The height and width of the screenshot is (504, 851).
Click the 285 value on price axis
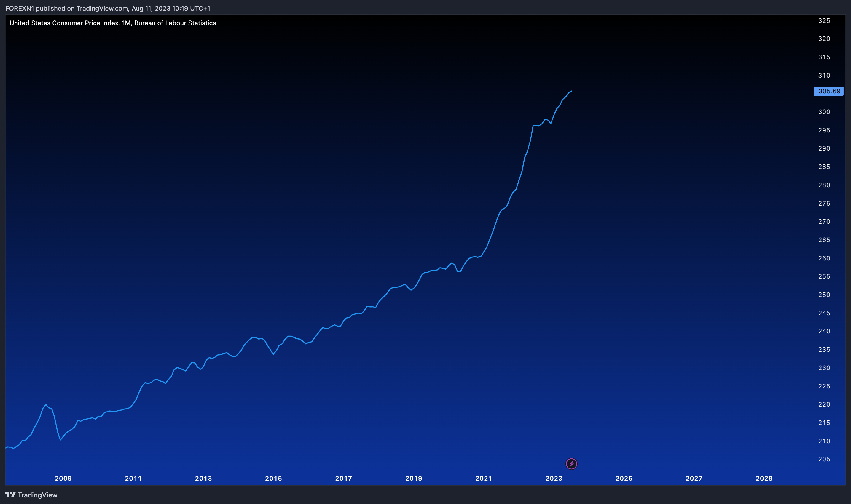tap(824, 167)
